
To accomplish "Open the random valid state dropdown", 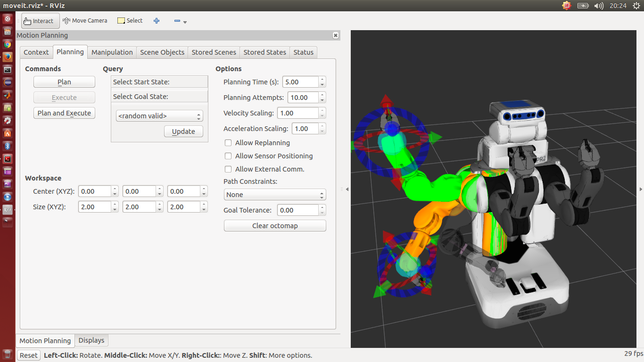I will point(159,116).
